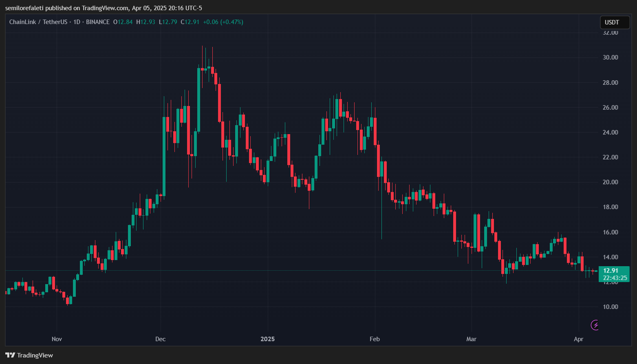Click the TradingView logo icon
The image size is (637, 364).
(x=10, y=355)
